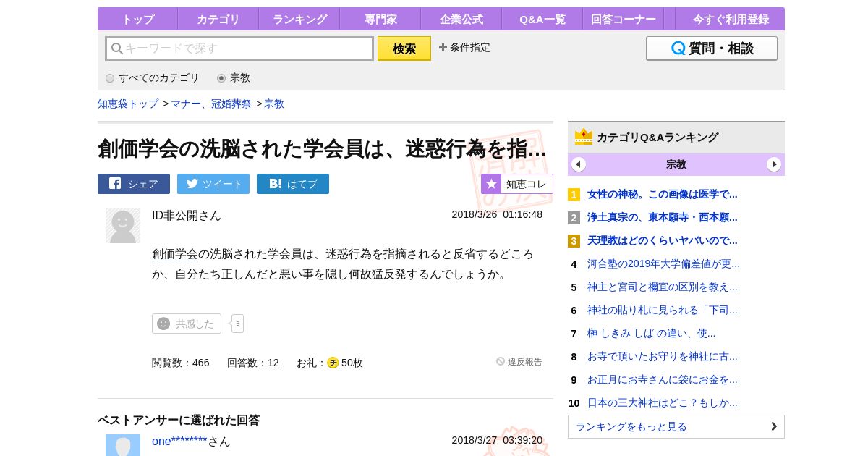The image size is (868, 456).
Task: Open one******** user profile link
Action: pyautogui.click(x=179, y=441)
